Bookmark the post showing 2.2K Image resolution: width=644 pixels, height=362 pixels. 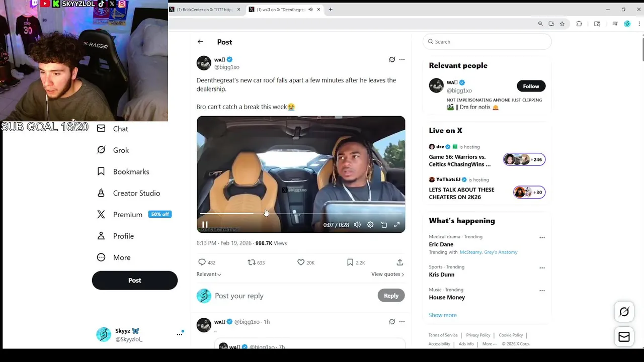350,262
